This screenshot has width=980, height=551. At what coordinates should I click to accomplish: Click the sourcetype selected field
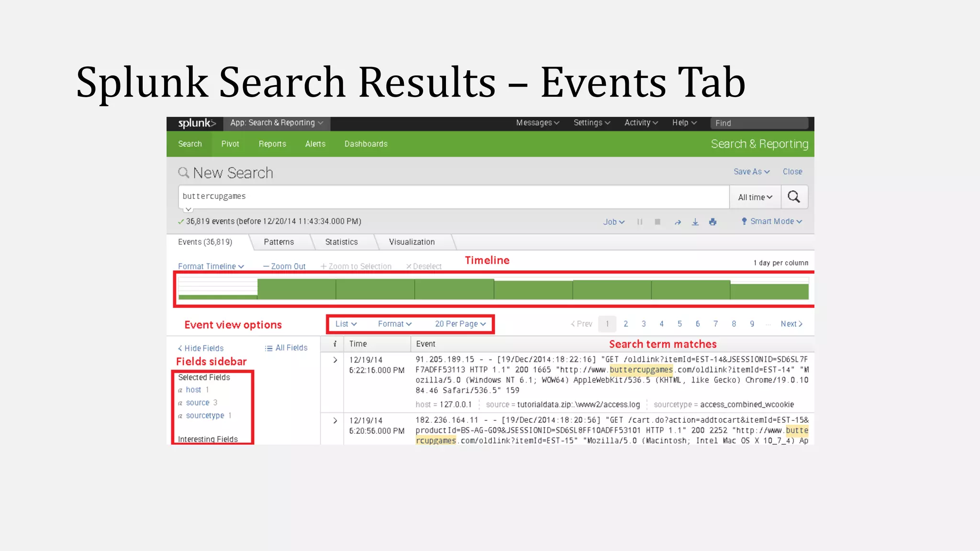[205, 416]
